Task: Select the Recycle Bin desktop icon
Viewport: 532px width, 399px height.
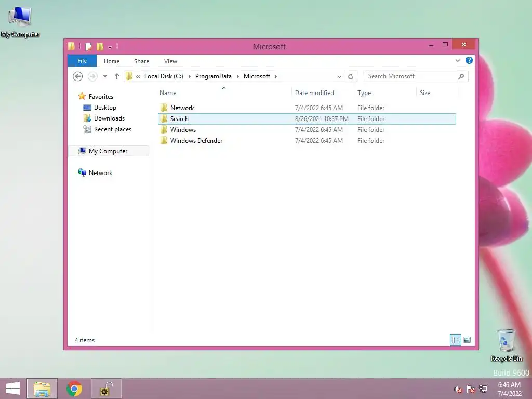Action: coord(506,345)
